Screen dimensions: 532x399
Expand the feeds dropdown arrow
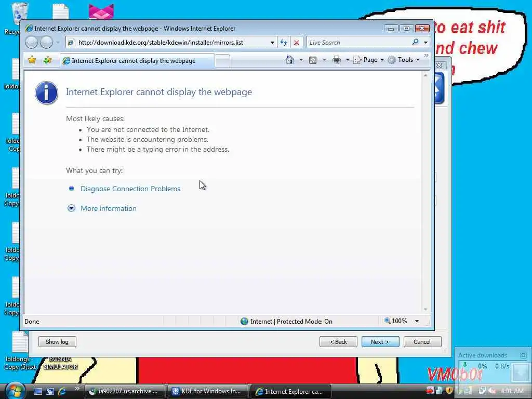pyautogui.click(x=324, y=60)
